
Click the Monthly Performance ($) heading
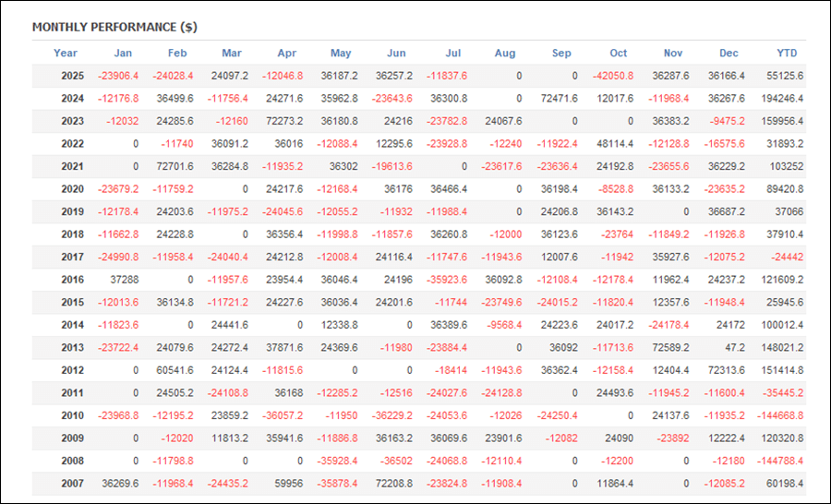pyautogui.click(x=114, y=27)
